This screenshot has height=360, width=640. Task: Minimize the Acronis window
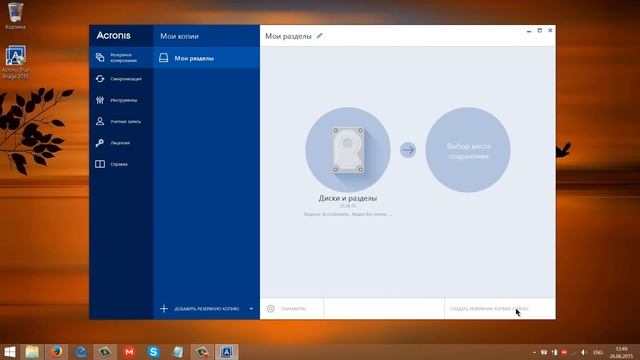[x=529, y=31]
